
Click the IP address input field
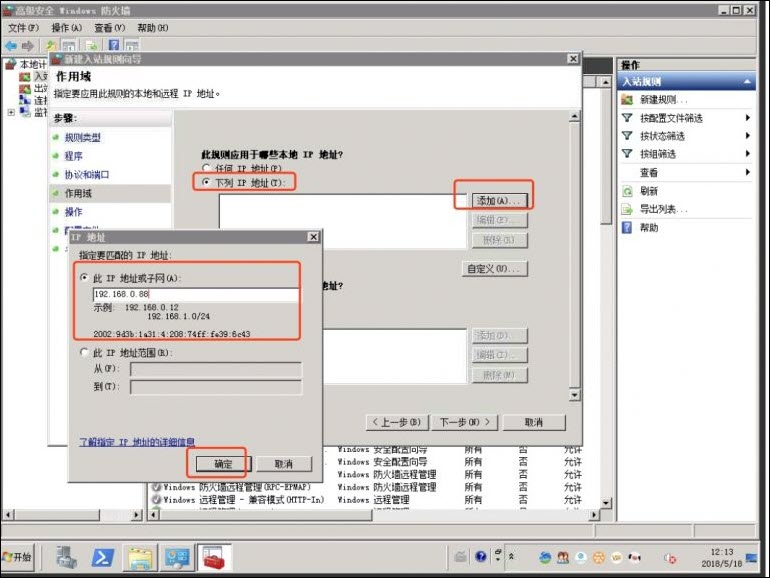195,295
